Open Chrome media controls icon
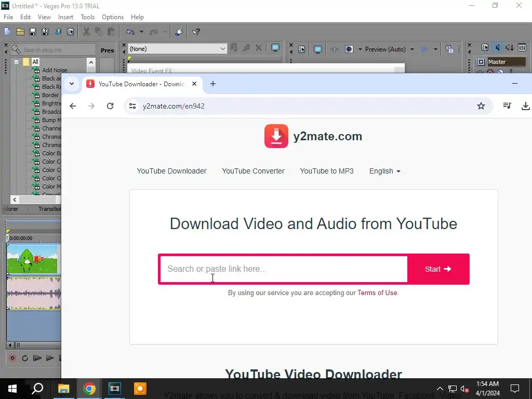 pos(507,106)
